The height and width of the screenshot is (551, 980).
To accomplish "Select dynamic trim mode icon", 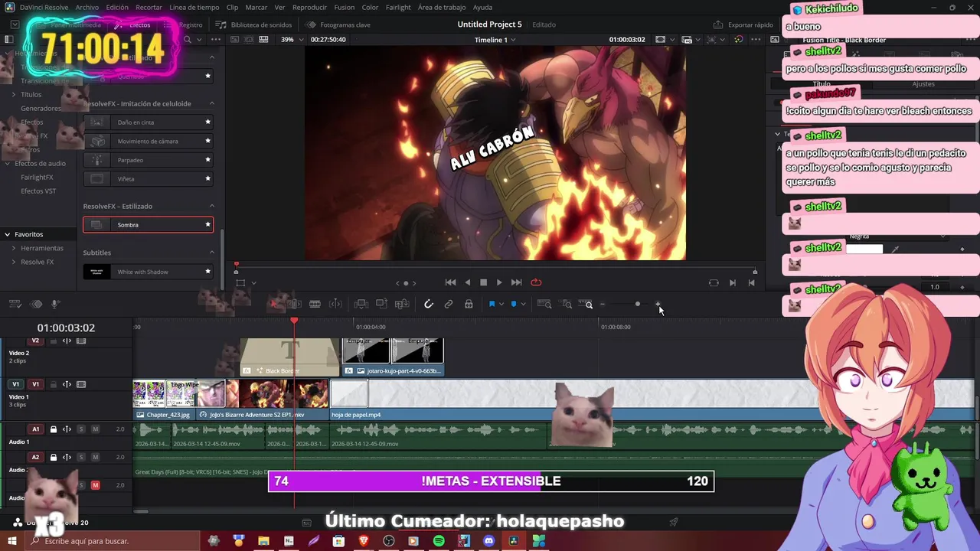I will pos(335,304).
